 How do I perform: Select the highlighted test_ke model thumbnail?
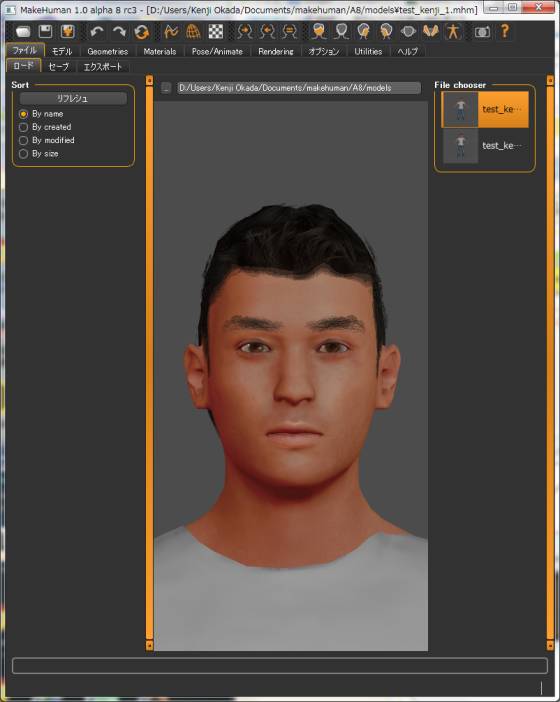[485, 110]
